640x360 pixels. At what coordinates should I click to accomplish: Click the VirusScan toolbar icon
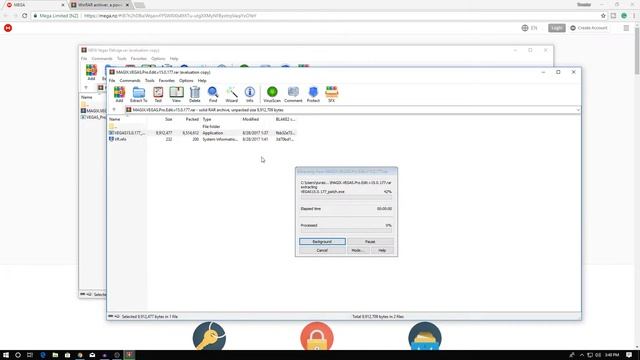pos(272,94)
